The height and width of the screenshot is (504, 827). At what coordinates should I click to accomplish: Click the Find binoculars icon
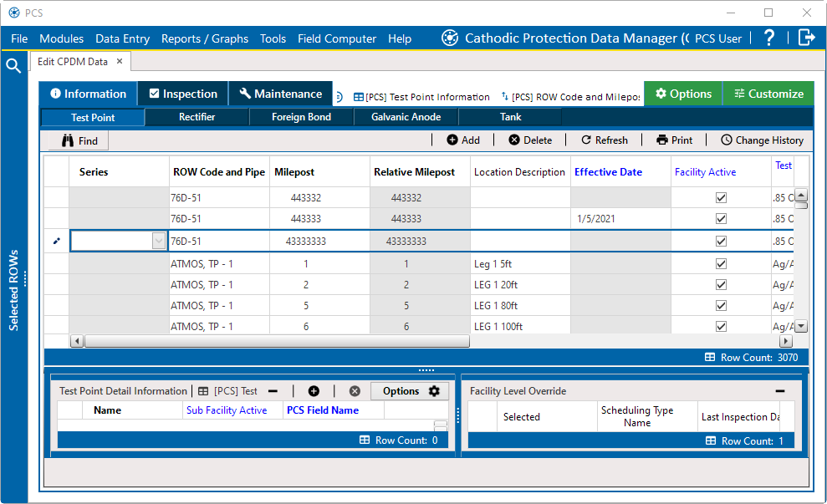pos(68,140)
